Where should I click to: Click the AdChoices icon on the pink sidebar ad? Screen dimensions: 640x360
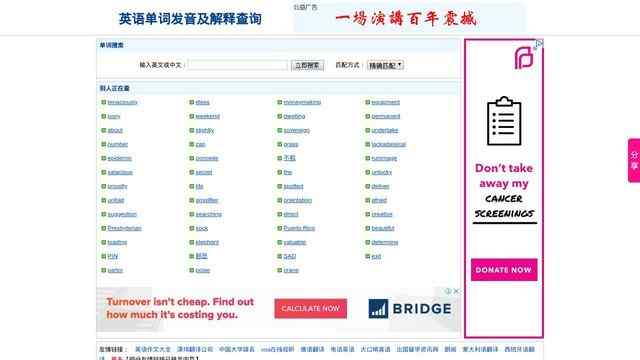coord(539,44)
